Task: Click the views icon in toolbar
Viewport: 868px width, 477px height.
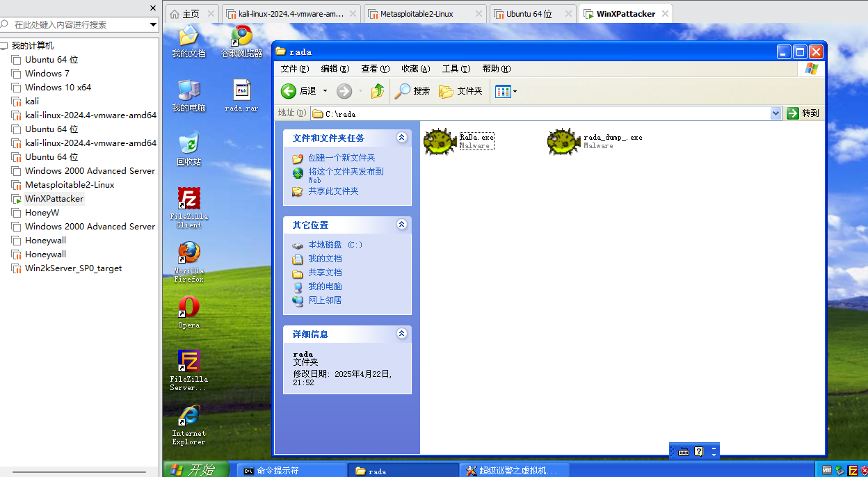Action: point(503,91)
